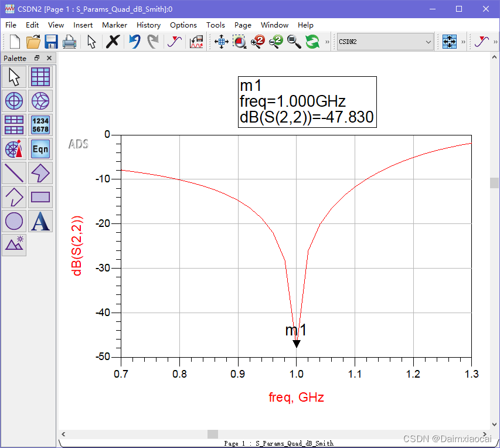This screenshot has height=448, width=500.
Task: Maximize the CSDN2 window
Action: coord(459,9)
